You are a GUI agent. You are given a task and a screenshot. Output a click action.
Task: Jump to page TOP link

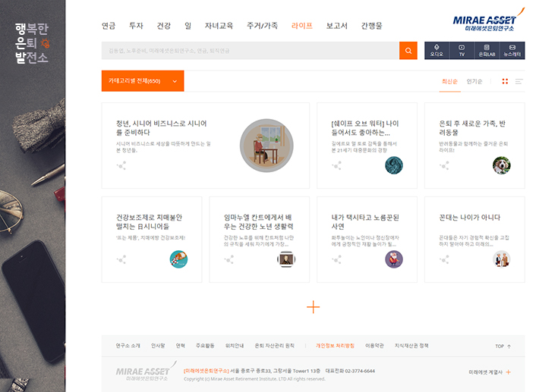(x=503, y=346)
